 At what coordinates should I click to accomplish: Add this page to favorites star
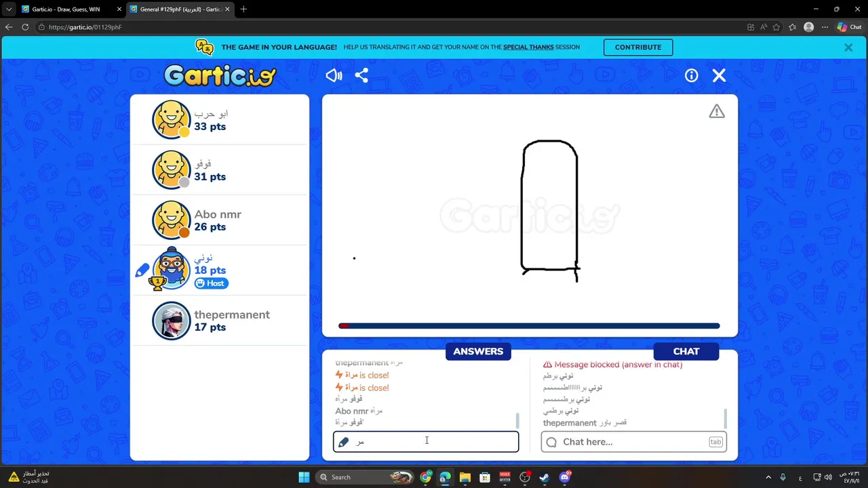point(776,27)
